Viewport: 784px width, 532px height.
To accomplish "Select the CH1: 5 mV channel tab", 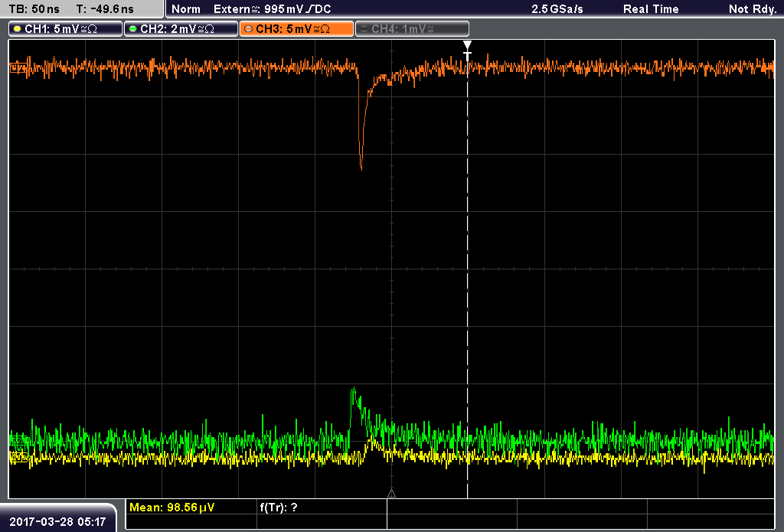I will point(66,29).
